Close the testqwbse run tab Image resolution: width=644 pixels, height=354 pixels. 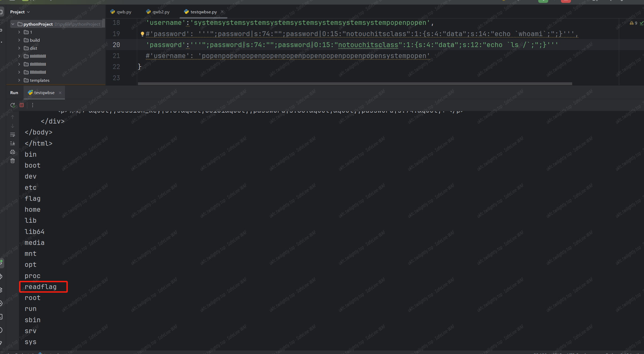pos(60,93)
